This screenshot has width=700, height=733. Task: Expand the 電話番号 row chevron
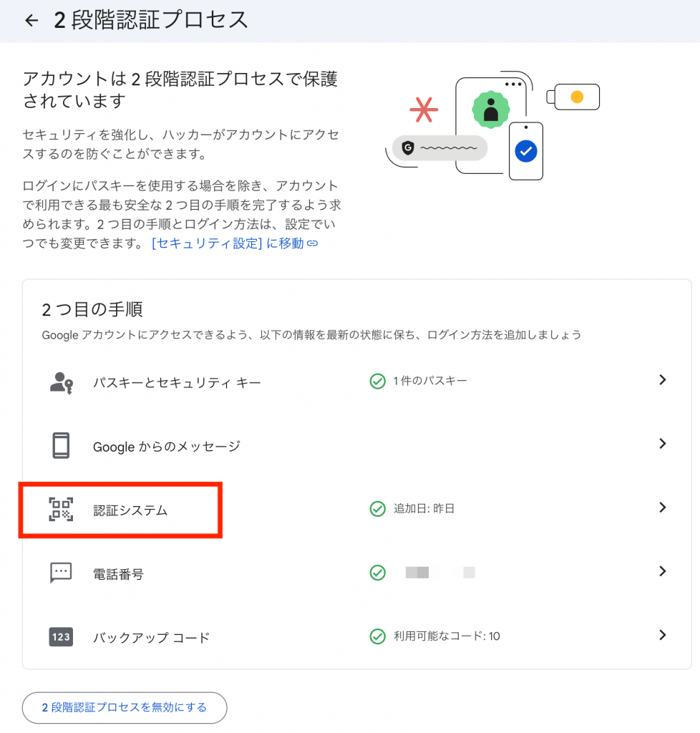click(x=662, y=571)
